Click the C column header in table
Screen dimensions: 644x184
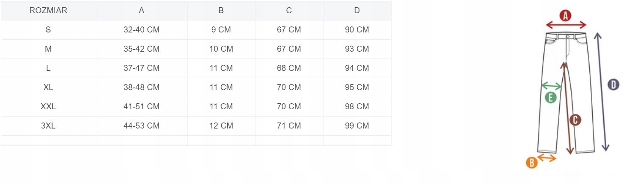[x=289, y=11]
